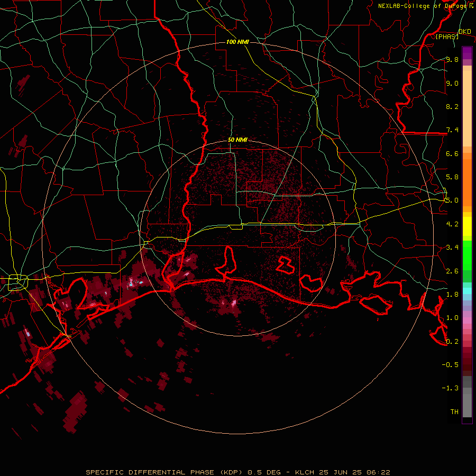Screen dimensions: 476x476
Task: Click the 50 NMI range ring label
Action: (237, 140)
